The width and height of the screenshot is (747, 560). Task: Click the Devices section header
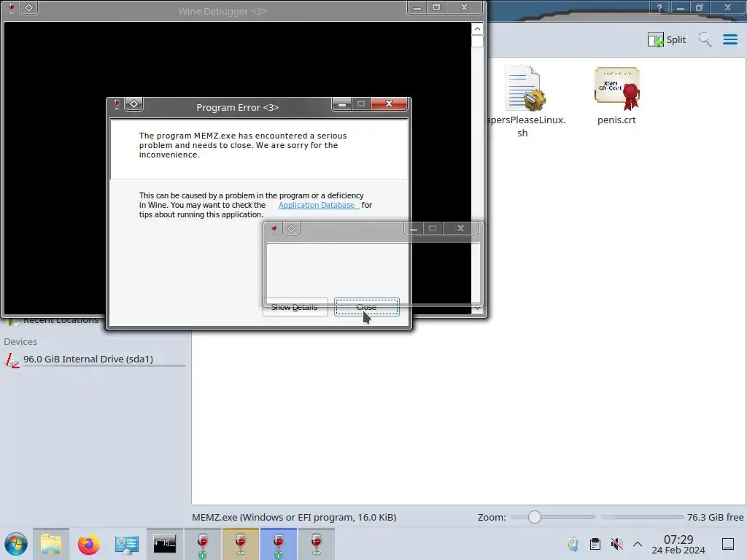20,341
